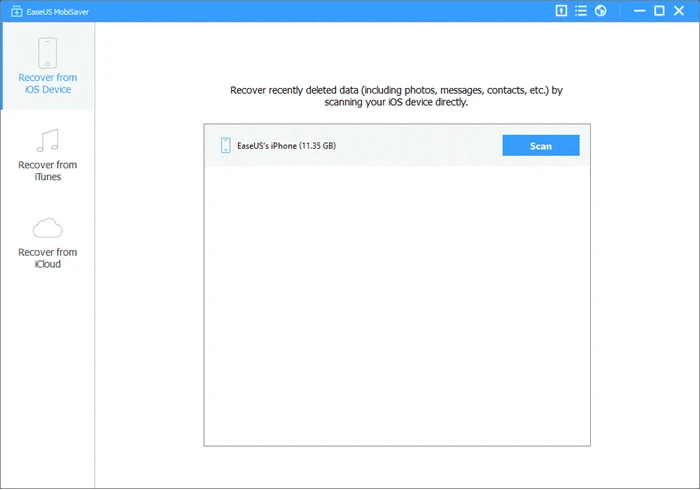Click the iCloud cloud icon
700x490 pixels.
click(47, 228)
